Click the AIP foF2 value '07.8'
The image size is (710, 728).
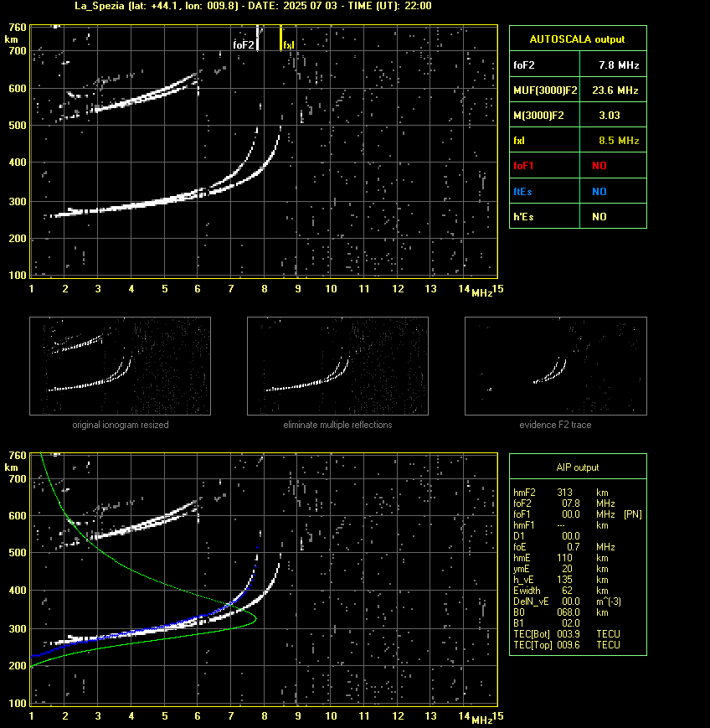click(x=571, y=503)
